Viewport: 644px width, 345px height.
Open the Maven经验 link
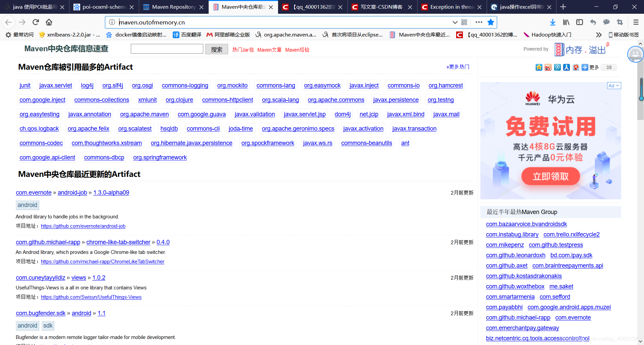tap(297, 50)
